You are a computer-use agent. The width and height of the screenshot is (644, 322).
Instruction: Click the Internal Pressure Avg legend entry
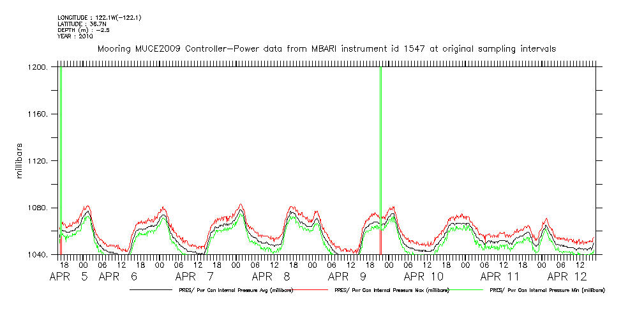click(232, 290)
